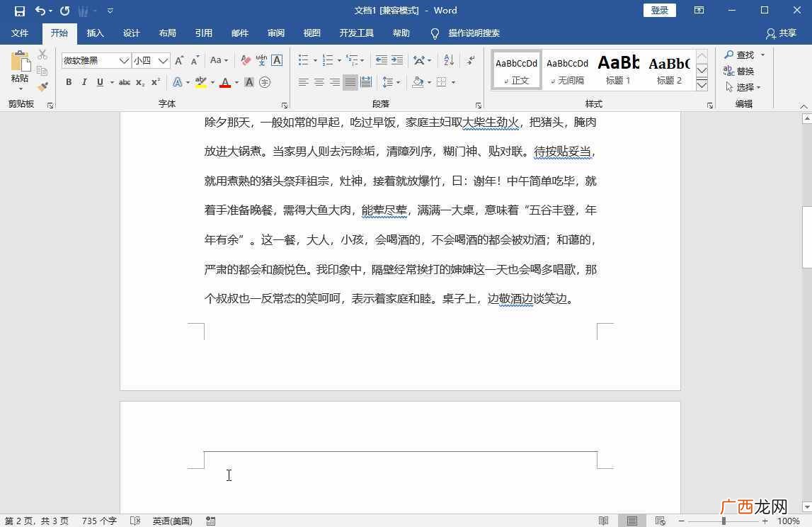This screenshot has height=527, width=812.
Task: Pick the red font color button
Action: [224, 82]
